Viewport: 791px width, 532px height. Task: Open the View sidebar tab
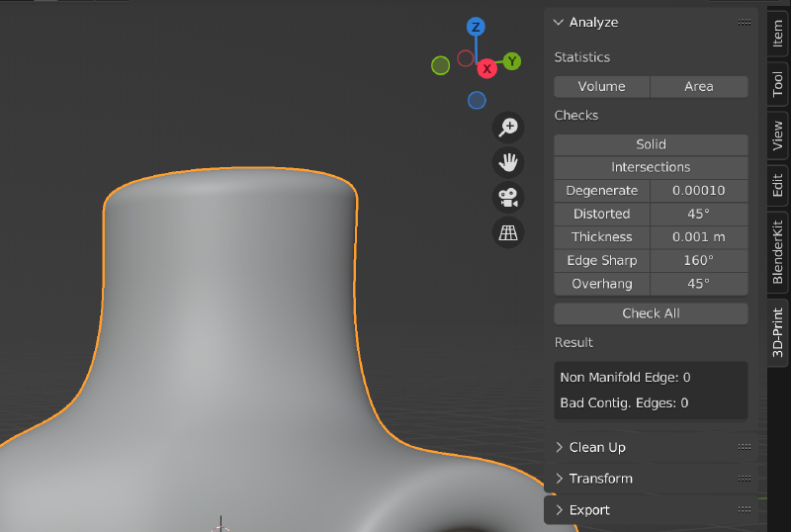pyautogui.click(x=778, y=135)
